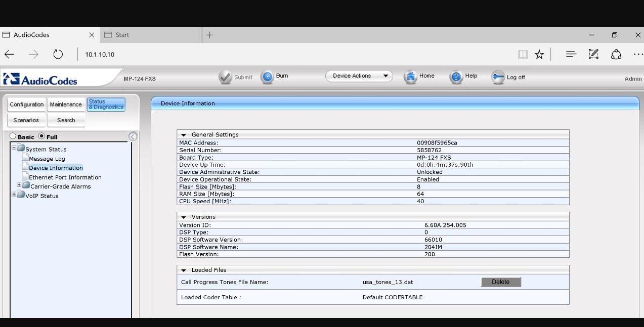Click the VoIP Status folder icon
Viewport: 644px width, 327px height.
21,195
